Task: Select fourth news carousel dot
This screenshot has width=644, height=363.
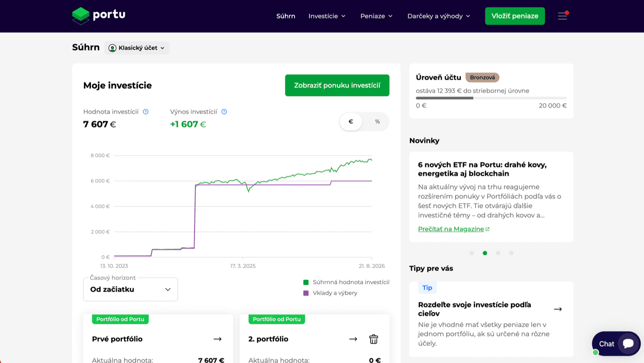Action: 511,253
